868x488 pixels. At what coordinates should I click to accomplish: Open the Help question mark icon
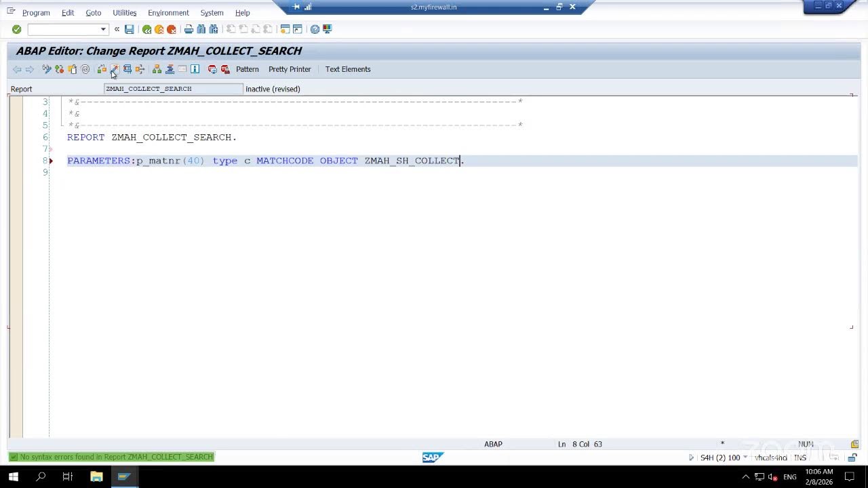[x=315, y=29]
